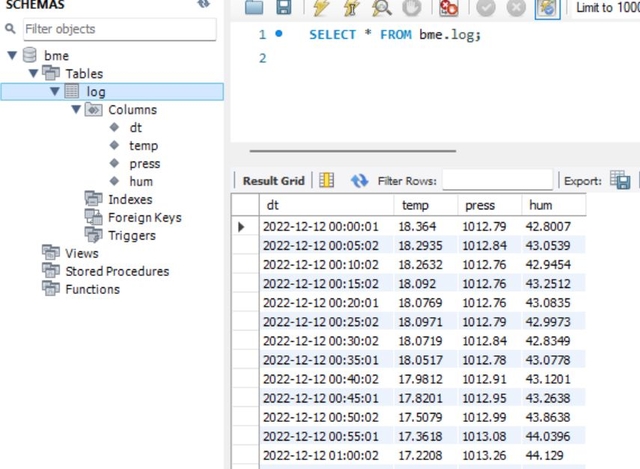Select the first row marker arrow

click(241, 227)
